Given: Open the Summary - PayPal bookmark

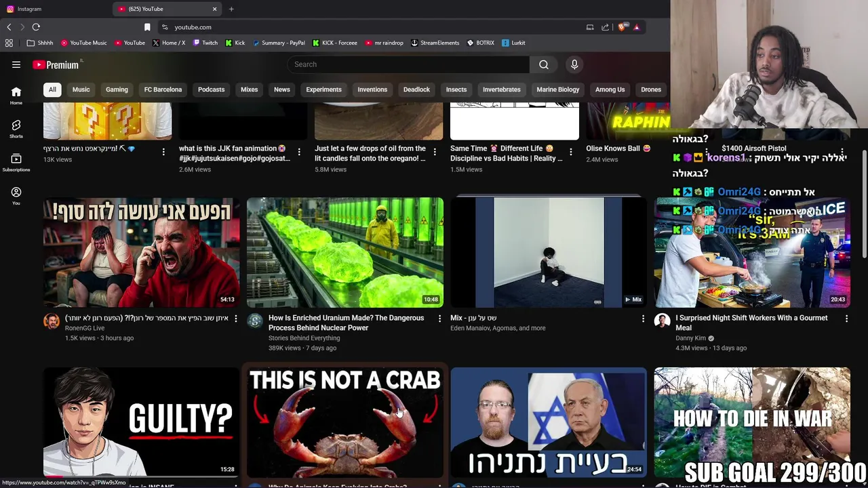Looking at the screenshot, I should point(279,43).
